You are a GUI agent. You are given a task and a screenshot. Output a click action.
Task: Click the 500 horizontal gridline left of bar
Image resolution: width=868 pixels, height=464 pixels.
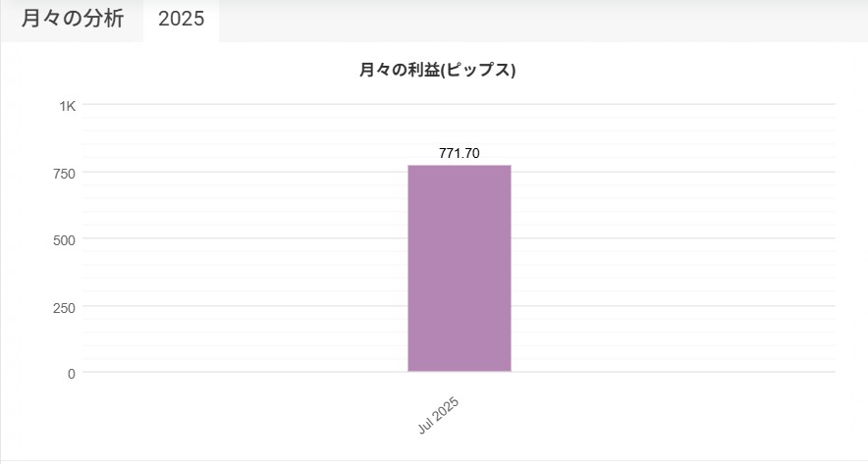[245, 238]
